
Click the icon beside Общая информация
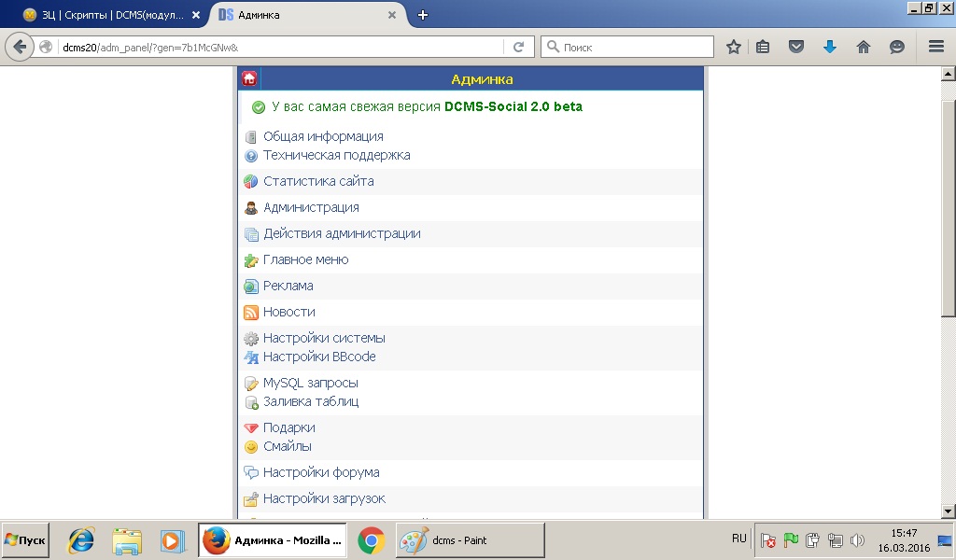coord(250,137)
